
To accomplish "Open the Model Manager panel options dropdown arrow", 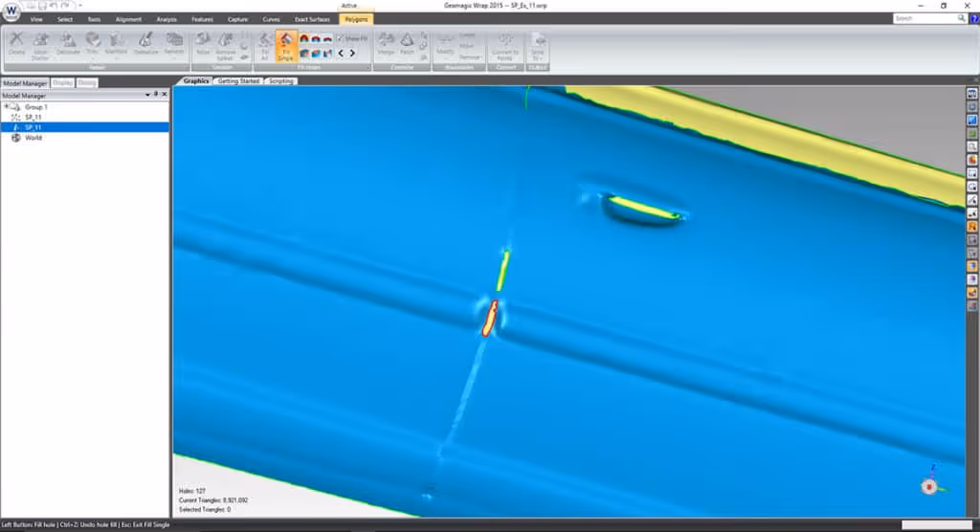I will click(147, 95).
